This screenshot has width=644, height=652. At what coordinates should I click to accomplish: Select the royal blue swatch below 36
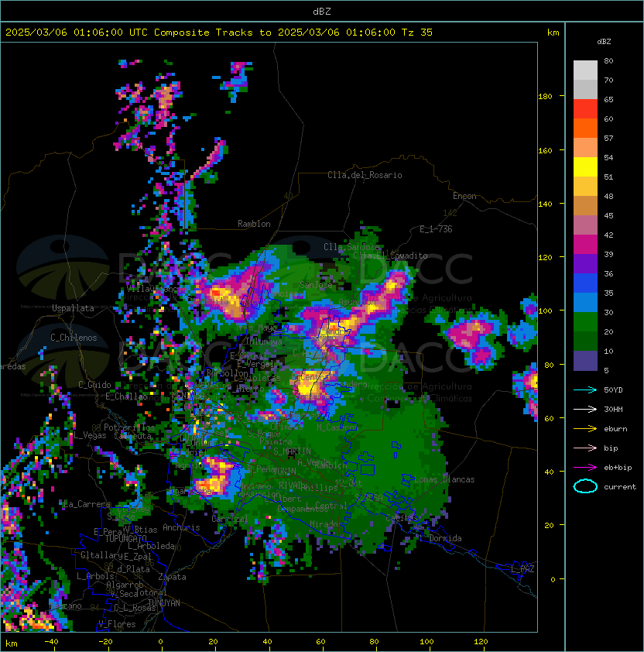(x=585, y=283)
